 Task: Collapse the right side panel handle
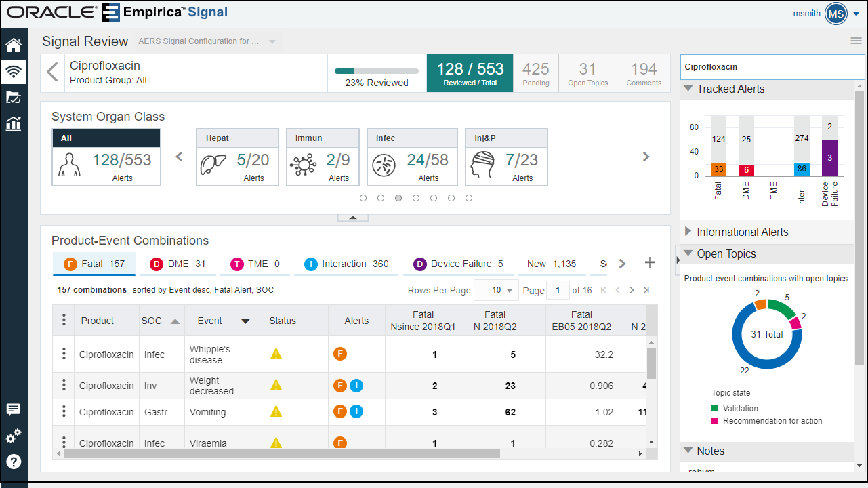[678, 261]
